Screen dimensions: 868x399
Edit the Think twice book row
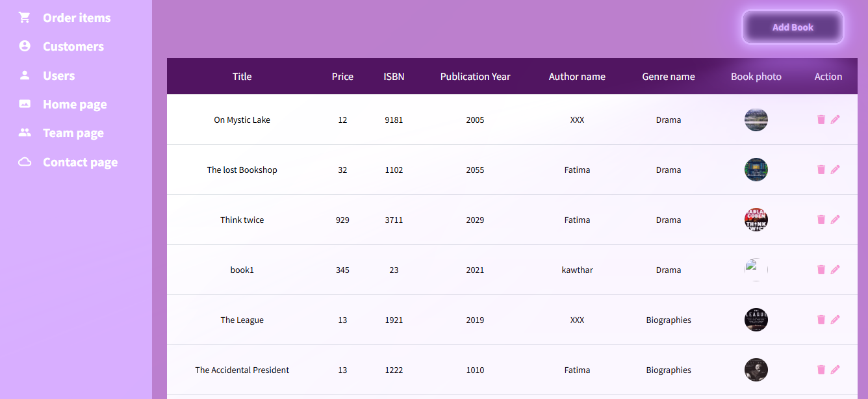coord(836,220)
